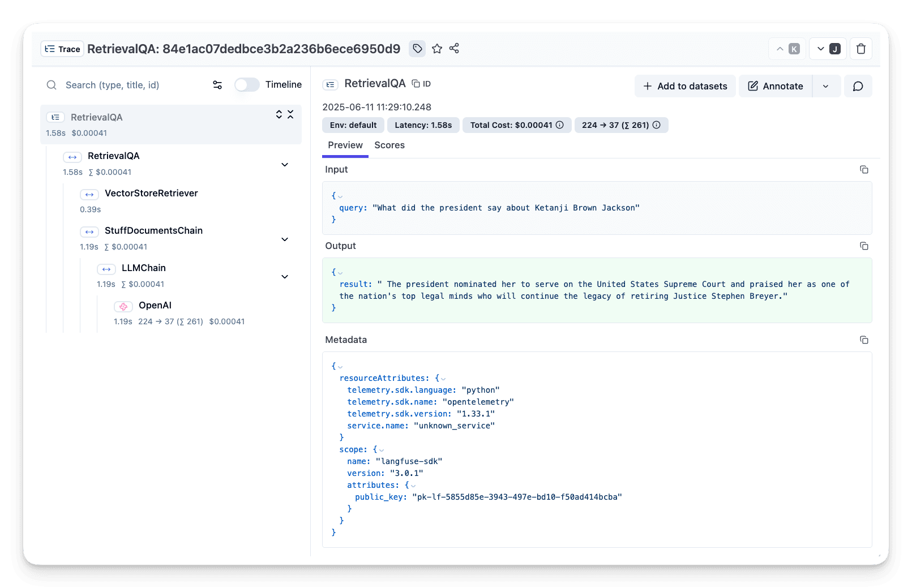The width and height of the screenshot is (912, 588).
Task: Select the Preview tab
Action: [345, 145]
